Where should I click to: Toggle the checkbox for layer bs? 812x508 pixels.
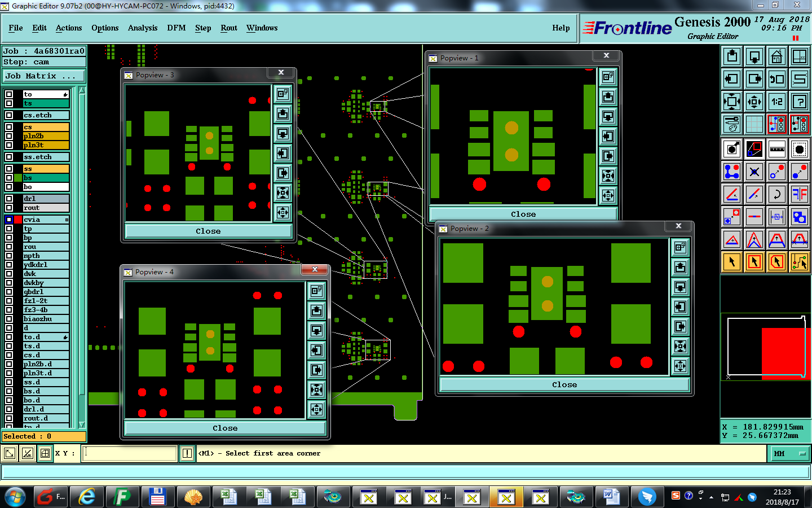(x=9, y=178)
